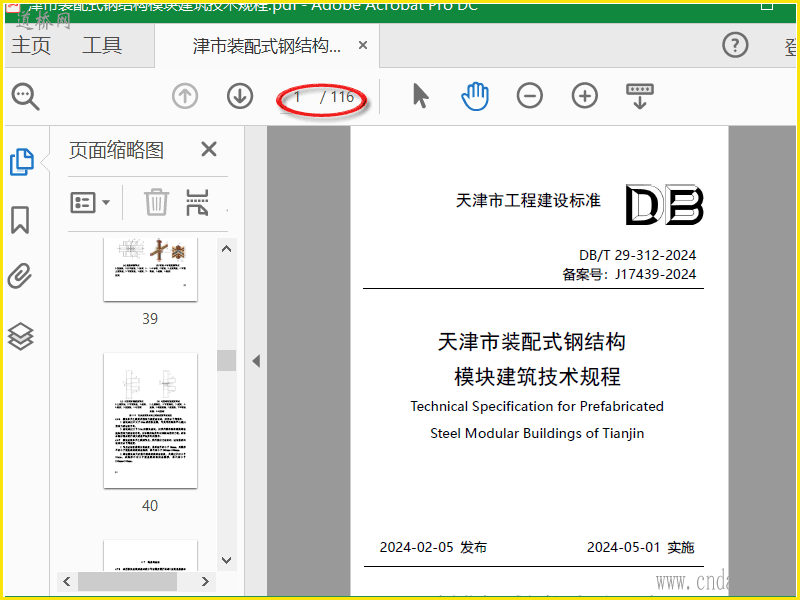Zoom in with the plus button
The height and width of the screenshot is (600, 800).
[x=585, y=96]
